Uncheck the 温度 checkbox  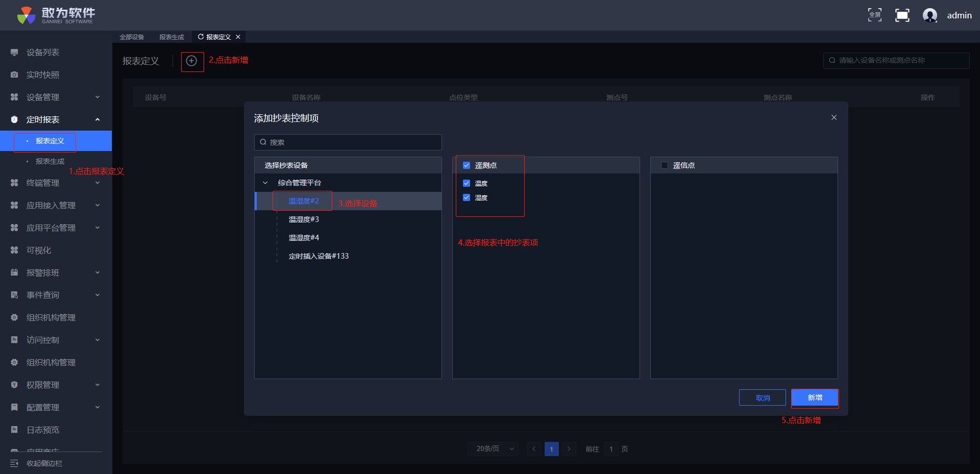pos(467,183)
